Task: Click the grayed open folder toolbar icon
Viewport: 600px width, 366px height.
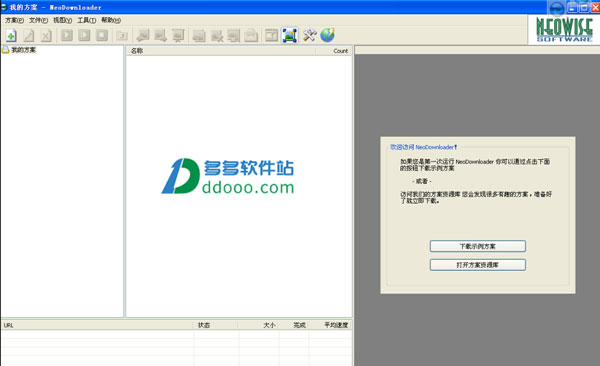Action: click(x=122, y=36)
